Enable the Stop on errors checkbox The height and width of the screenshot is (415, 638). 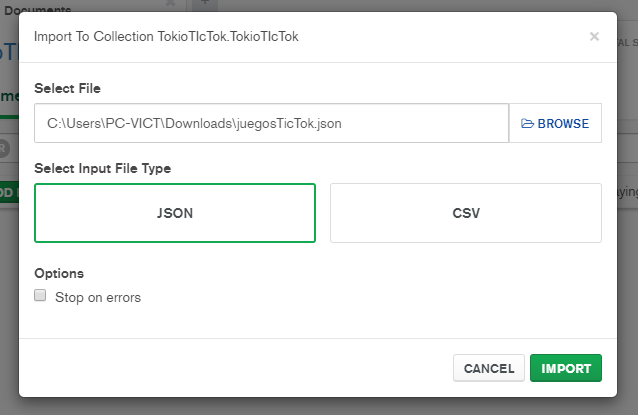tap(41, 296)
